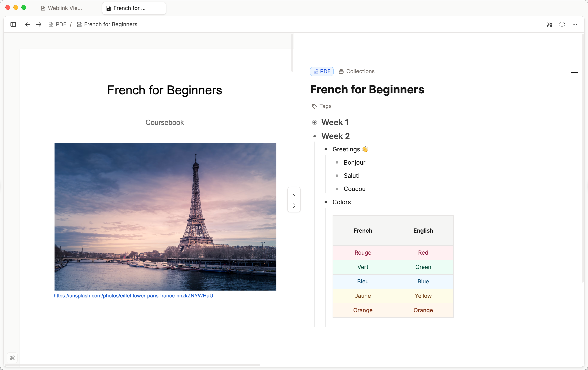Click the right chevron on the pane divider

click(x=294, y=206)
